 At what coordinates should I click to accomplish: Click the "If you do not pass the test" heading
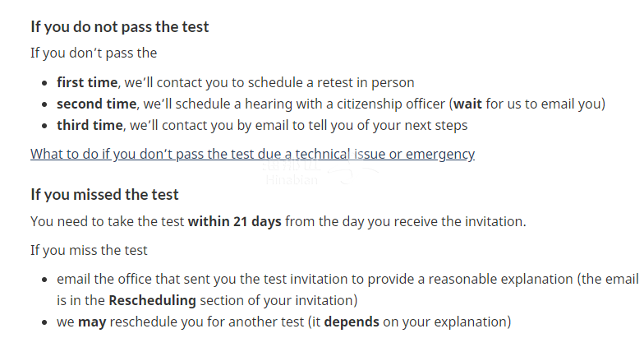[120, 26]
